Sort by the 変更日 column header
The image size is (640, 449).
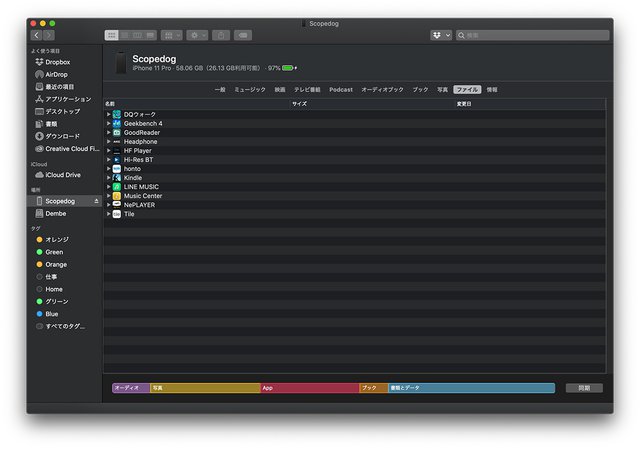(530, 104)
